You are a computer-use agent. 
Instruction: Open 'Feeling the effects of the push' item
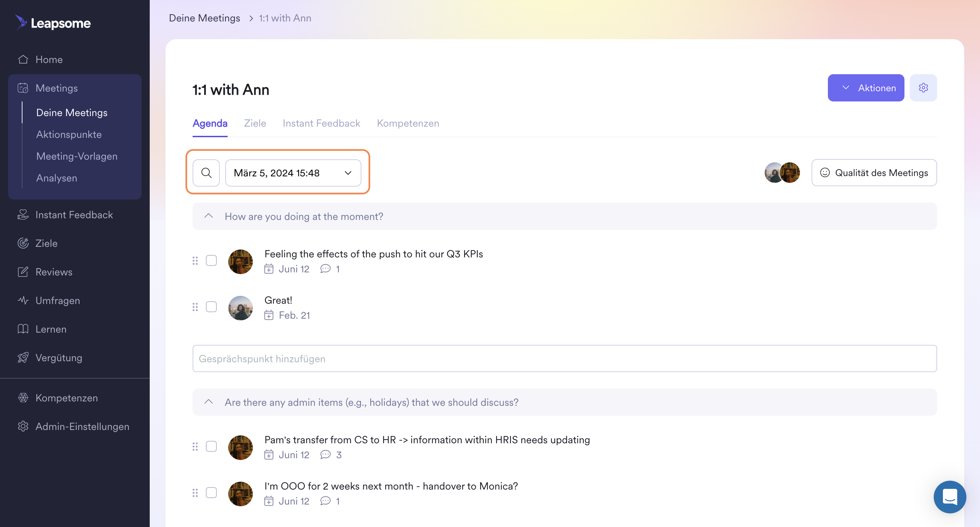point(374,254)
